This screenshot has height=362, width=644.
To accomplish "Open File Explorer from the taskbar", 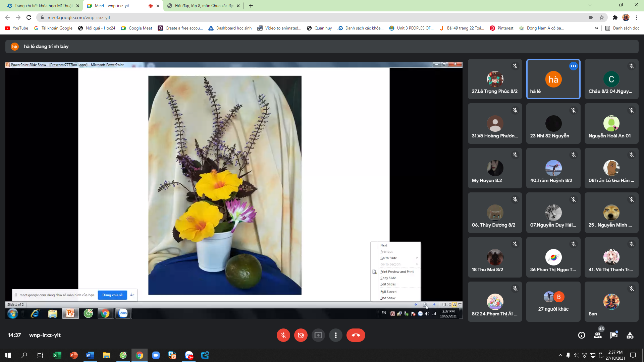I will pyautogui.click(x=106, y=355).
